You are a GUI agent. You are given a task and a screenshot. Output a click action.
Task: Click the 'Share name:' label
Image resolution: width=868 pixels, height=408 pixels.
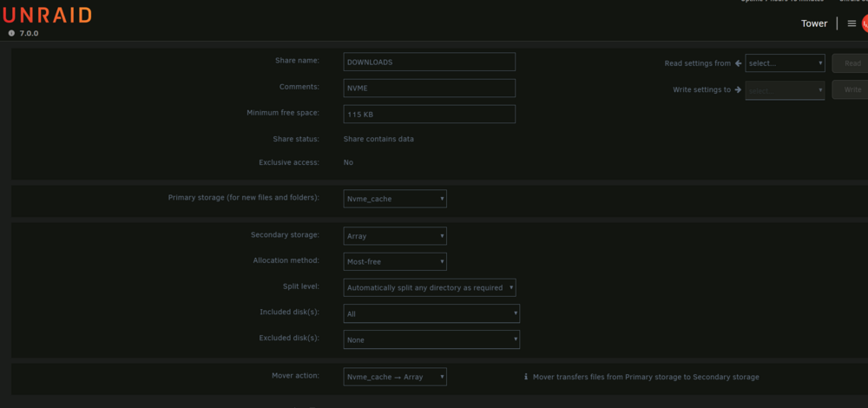(297, 61)
